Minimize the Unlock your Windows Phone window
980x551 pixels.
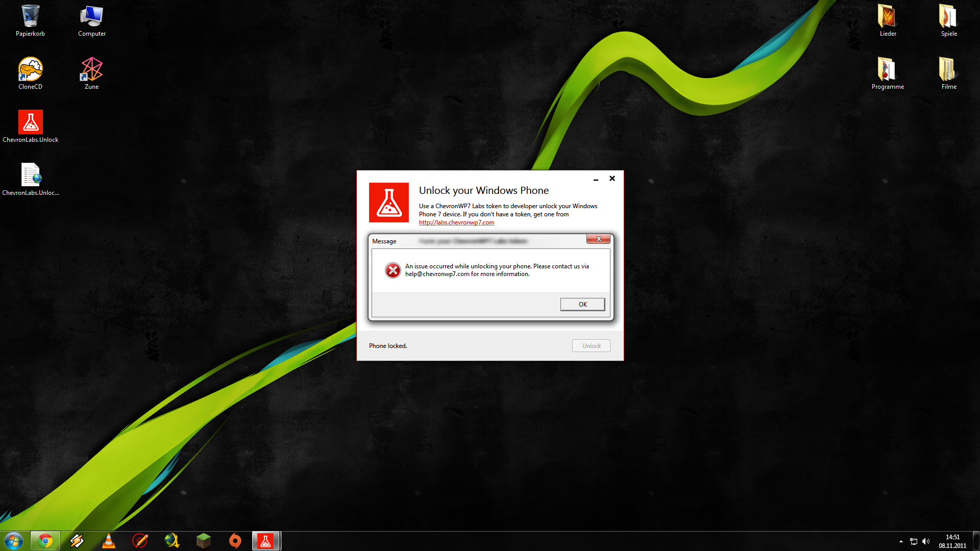(x=596, y=179)
